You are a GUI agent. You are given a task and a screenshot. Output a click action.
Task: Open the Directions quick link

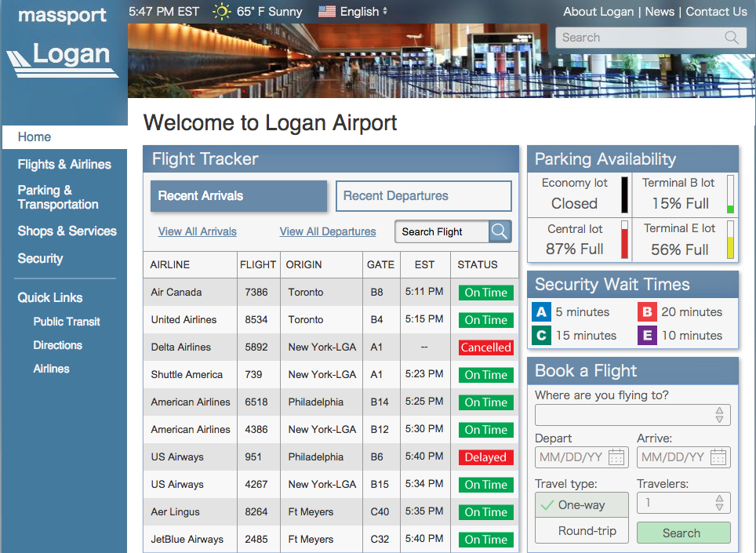(x=58, y=345)
